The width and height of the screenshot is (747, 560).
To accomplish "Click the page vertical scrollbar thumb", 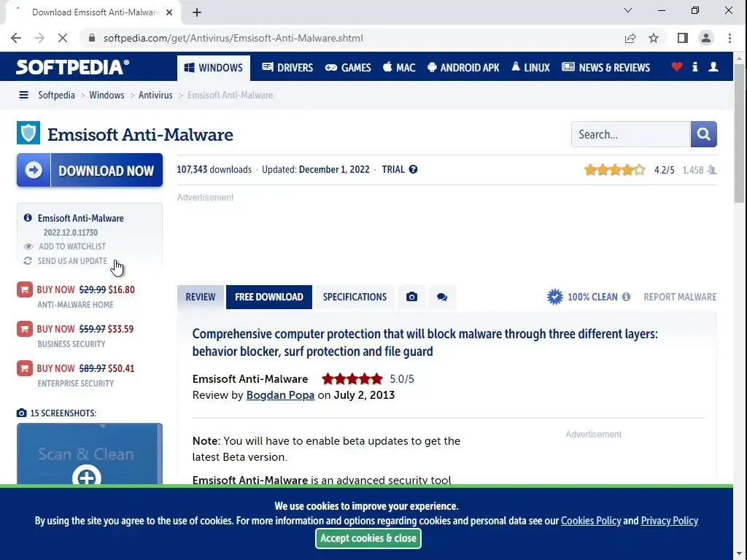I will click(x=739, y=133).
